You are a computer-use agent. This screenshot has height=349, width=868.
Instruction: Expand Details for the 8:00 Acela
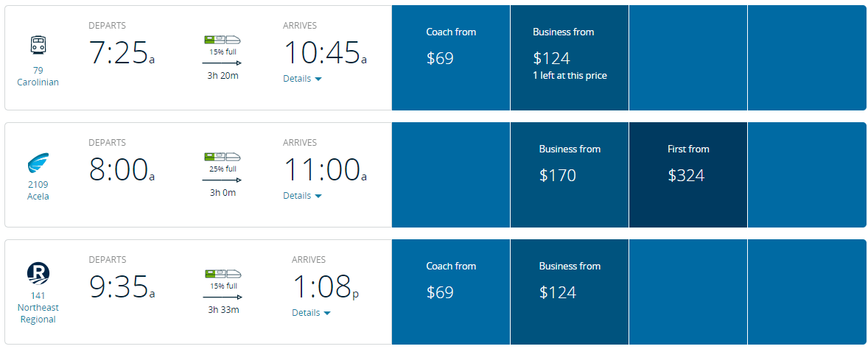coord(302,196)
